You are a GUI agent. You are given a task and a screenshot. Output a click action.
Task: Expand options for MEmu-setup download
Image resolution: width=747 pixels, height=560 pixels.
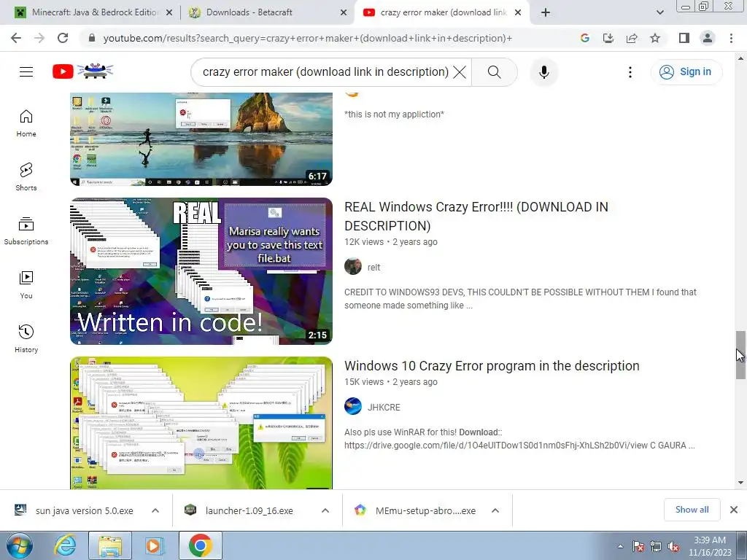[x=495, y=510]
